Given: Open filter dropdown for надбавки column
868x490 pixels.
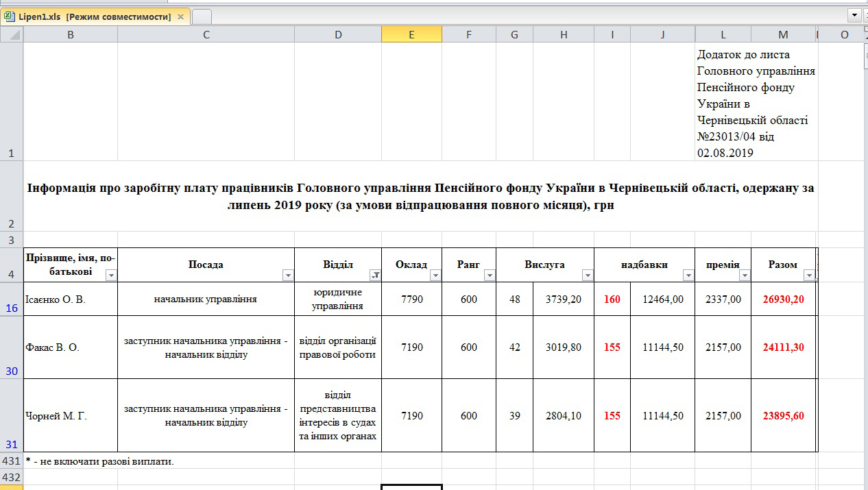Looking at the screenshot, I should pos(688,275).
